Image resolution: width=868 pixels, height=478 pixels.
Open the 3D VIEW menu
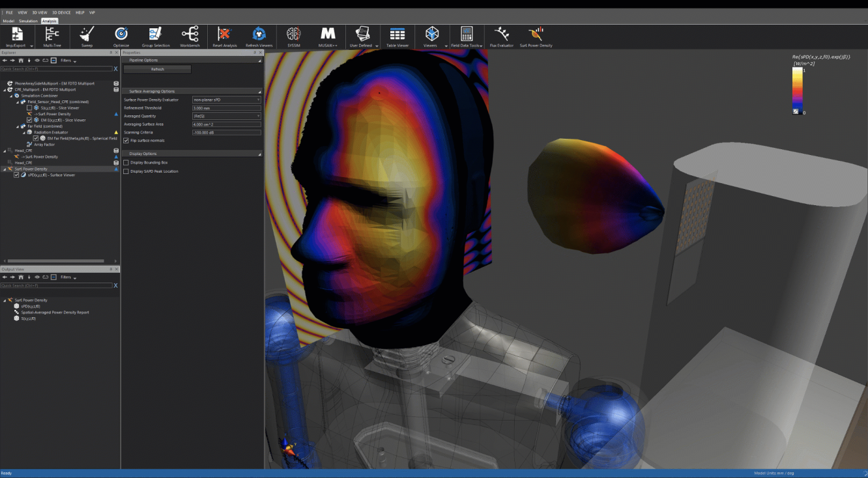[39, 12]
